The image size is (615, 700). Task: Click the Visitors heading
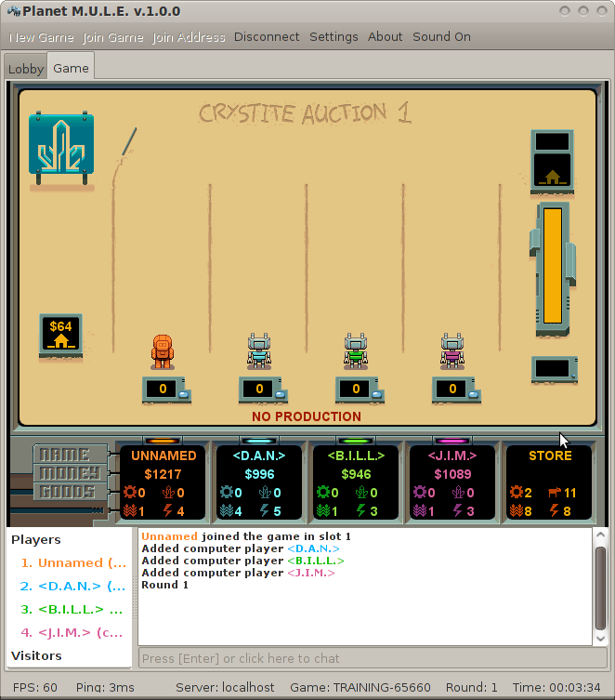tap(36, 655)
